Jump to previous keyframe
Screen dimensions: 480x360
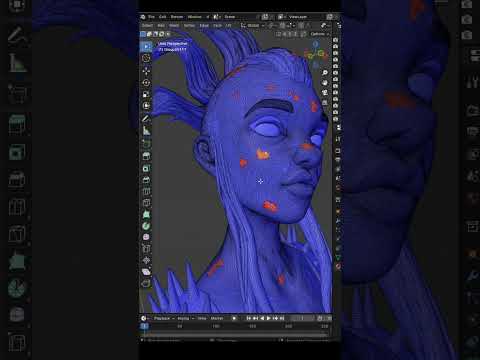click(x=255, y=318)
